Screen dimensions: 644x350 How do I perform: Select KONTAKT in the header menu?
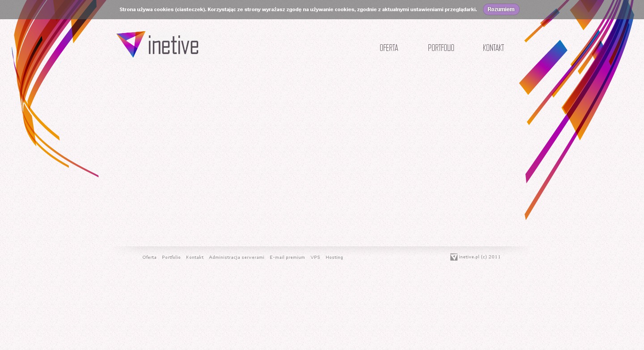pyautogui.click(x=493, y=48)
